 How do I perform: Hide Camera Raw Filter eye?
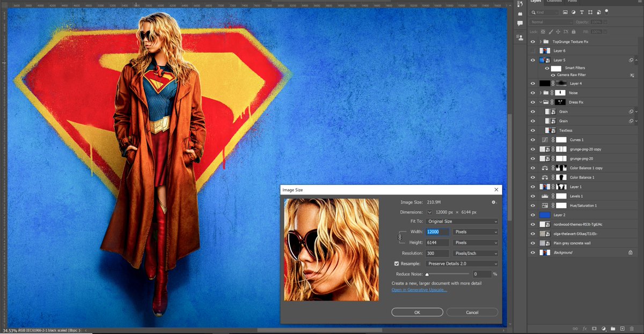point(552,75)
